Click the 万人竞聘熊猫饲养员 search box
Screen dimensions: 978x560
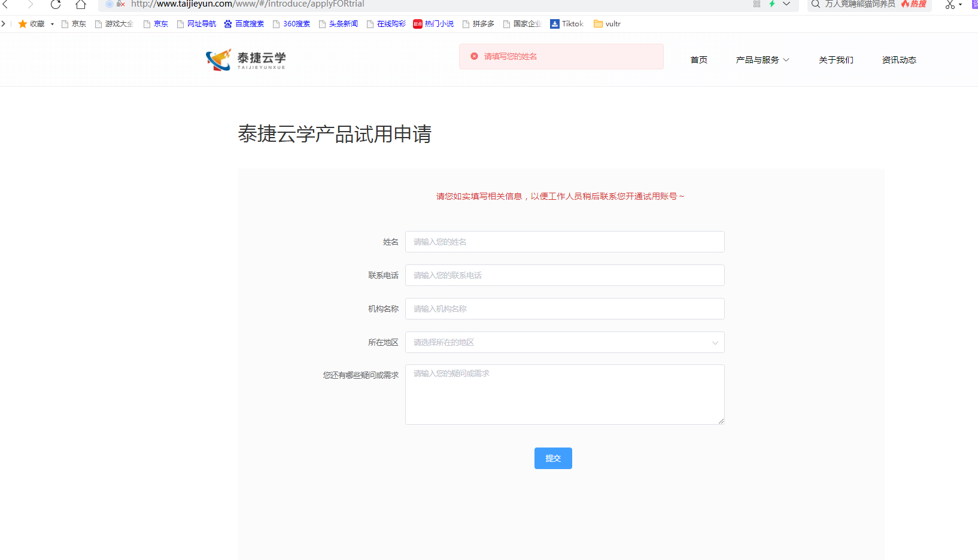pyautogui.click(x=860, y=4)
